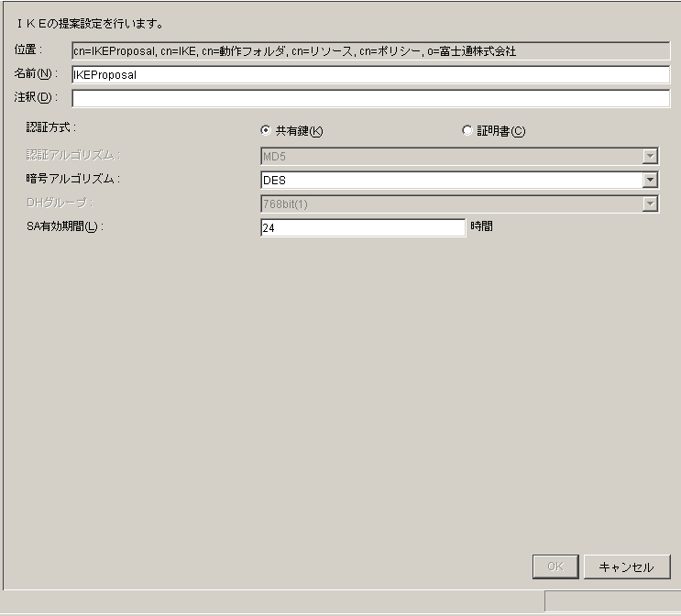681x616 pixels.
Task: Open the DHグループ 768bit(1) dropdown
Action: click(459, 204)
